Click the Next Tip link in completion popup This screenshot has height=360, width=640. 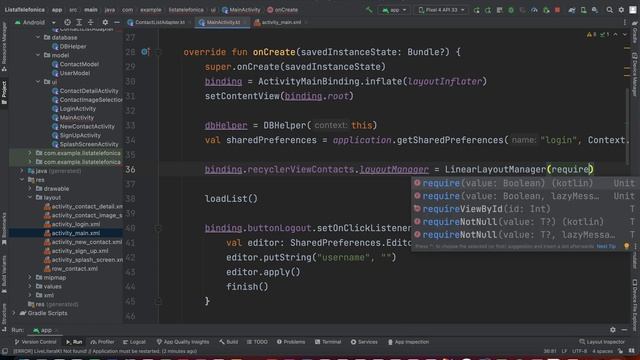606,247
